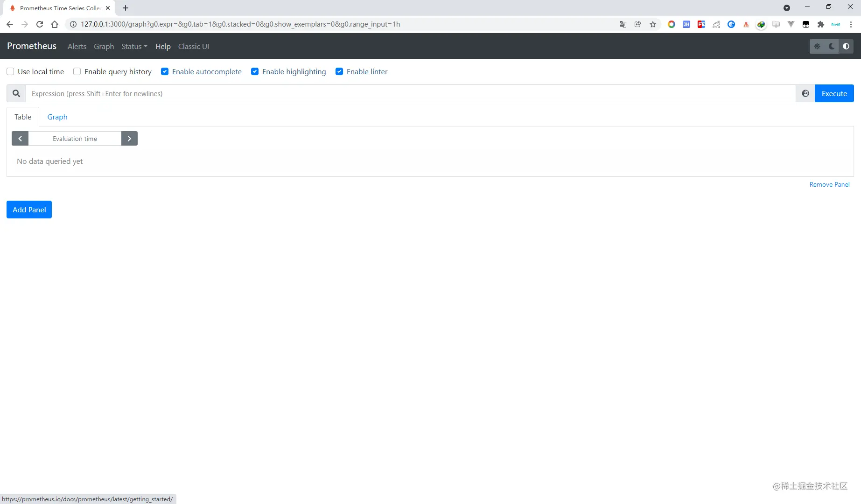
Task: Click the Evaluation time input field
Action: pos(75,139)
